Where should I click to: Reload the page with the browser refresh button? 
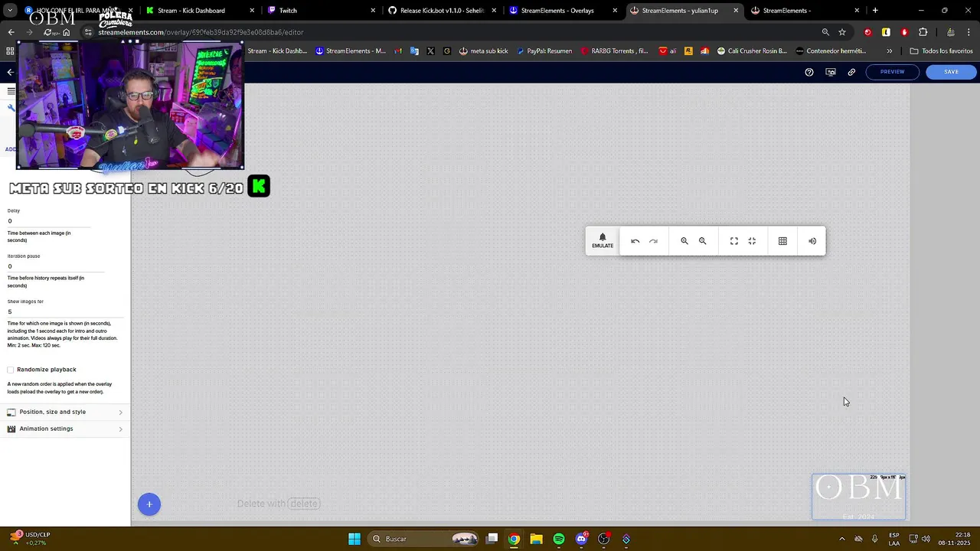click(47, 32)
